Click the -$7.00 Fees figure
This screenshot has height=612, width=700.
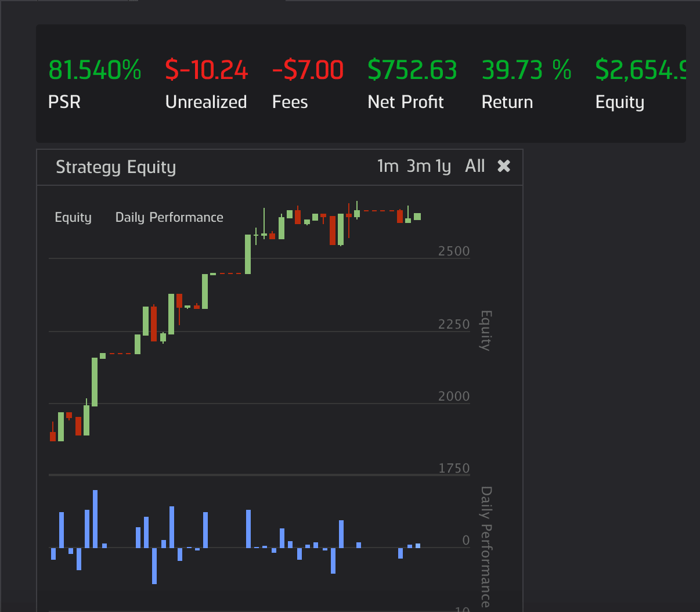tap(308, 70)
